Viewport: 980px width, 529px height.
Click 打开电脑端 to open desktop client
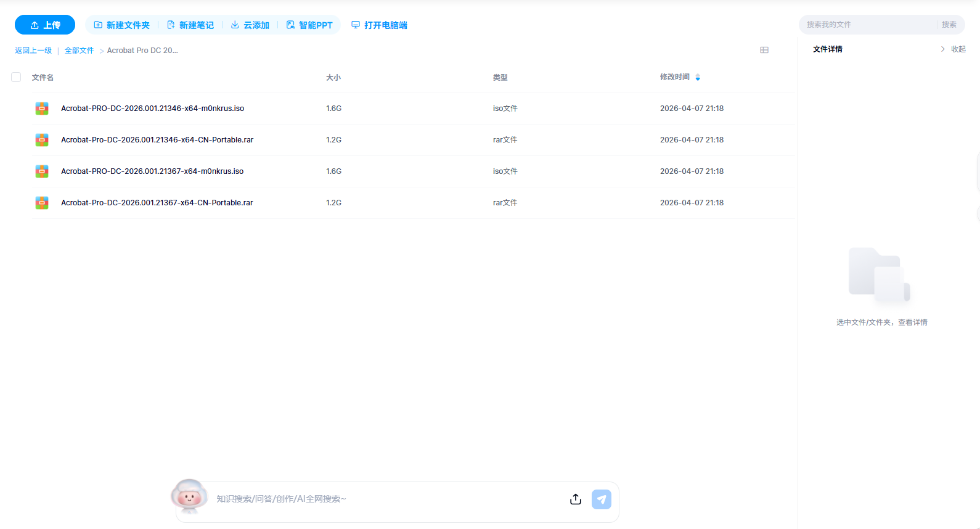pyautogui.click(x=379, y=25)
